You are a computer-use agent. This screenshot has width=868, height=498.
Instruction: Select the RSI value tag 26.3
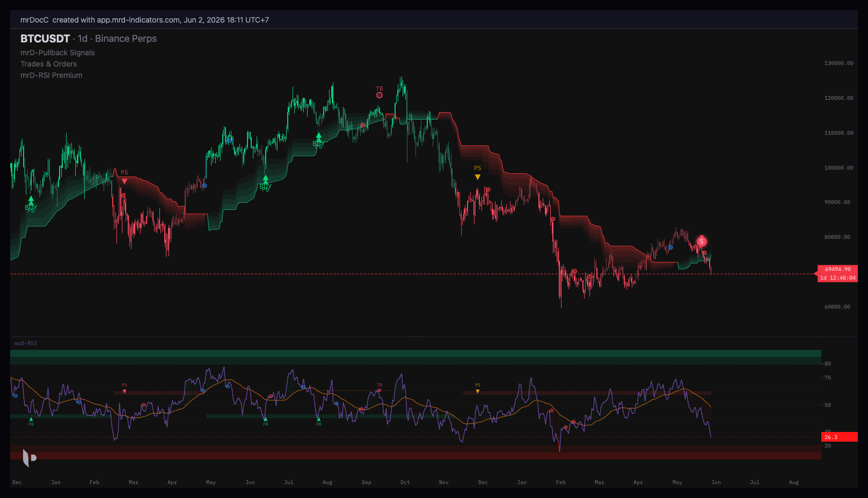click(840, 437)
